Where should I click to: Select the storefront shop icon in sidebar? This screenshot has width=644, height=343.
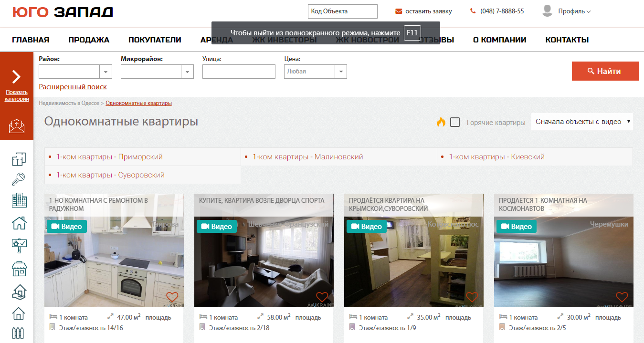point(19,269)
